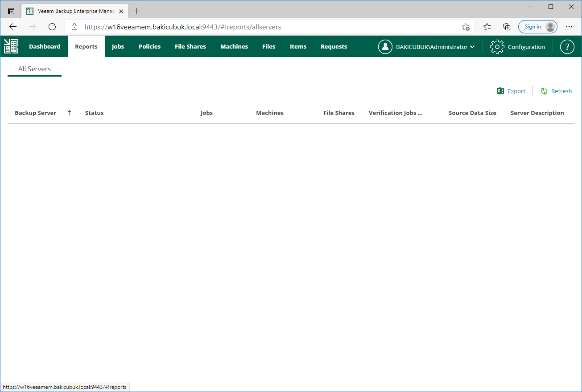Open the browser Favorites list icon
Image resolution: width=582 pixels, height=392 pixels.
[x=487, y=27]
